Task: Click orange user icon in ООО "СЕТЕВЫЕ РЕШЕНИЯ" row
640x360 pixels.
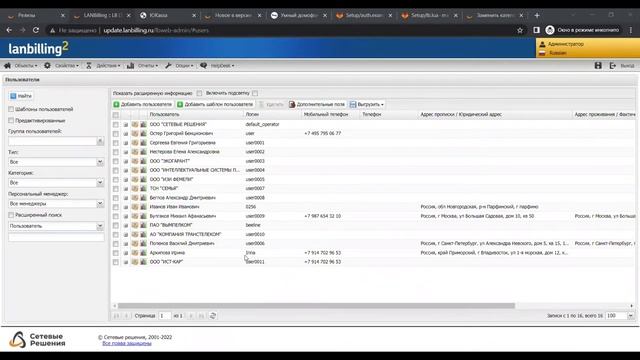Action: click(135, 124)
